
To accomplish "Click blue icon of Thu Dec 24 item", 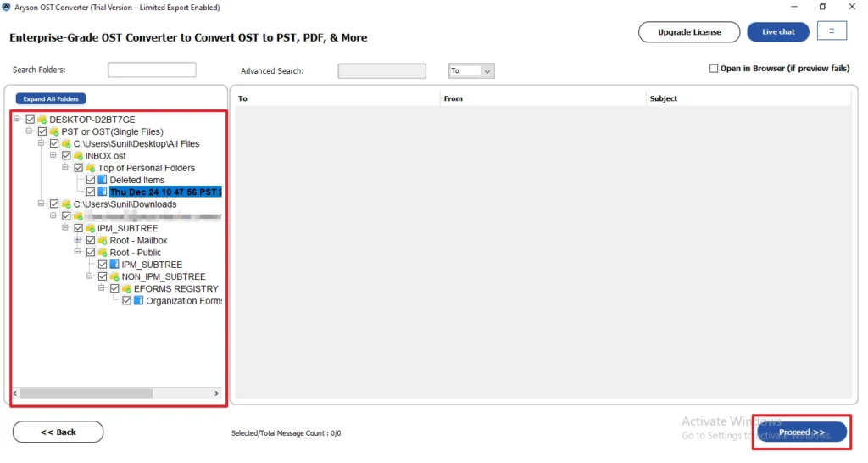I will [x=103, y=192].
